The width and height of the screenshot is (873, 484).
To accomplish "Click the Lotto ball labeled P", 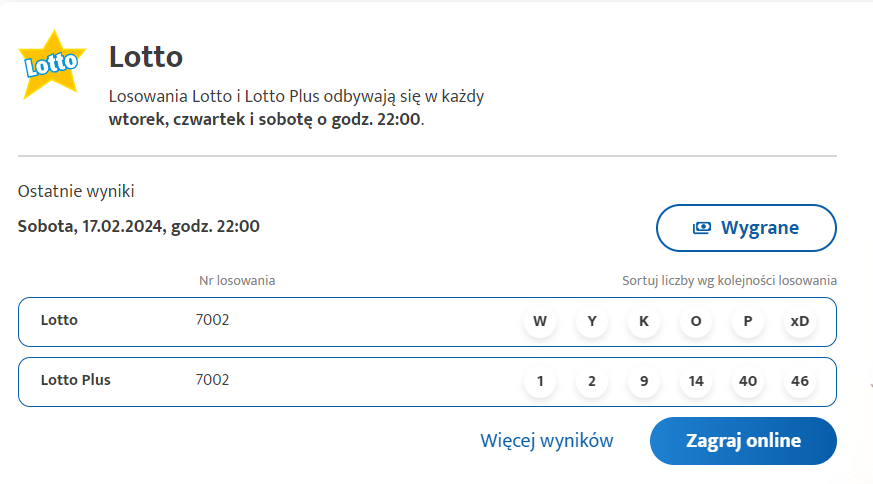I will [748, 322].
